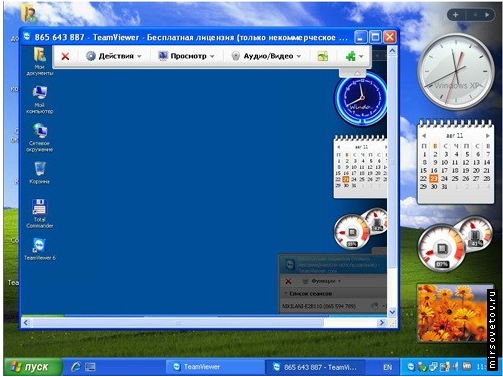
Task: Launch Internet Explorer from quick launch
Action: pyautogui.click(x=76, y=367)
